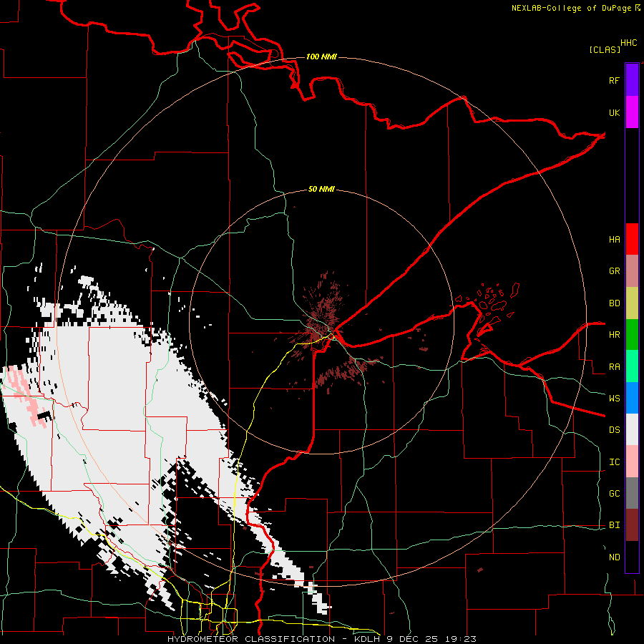Click the 50 NMI range ring label
The image size is (644, 644).
tap(321, 189)
